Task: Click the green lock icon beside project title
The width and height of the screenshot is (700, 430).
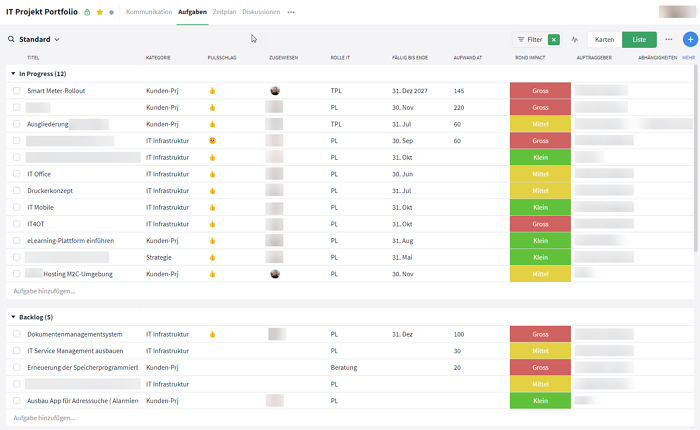Action: [88, 13]
